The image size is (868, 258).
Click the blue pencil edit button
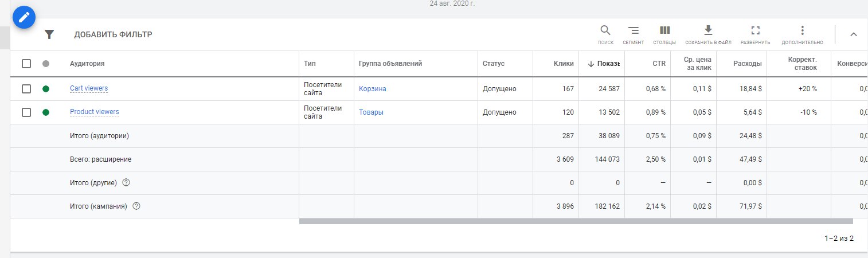click(24, 18)
